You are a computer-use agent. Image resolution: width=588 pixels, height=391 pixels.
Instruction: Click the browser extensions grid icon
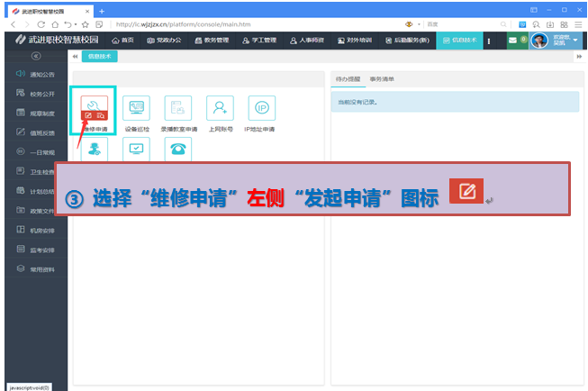pos(564,24)
